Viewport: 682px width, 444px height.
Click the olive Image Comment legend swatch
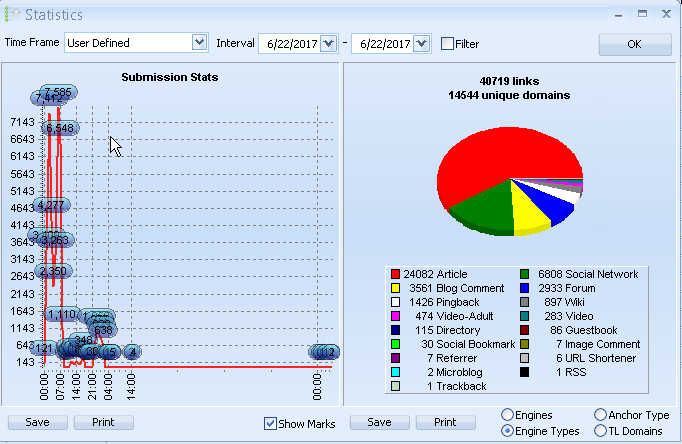(x=525, y=344)
